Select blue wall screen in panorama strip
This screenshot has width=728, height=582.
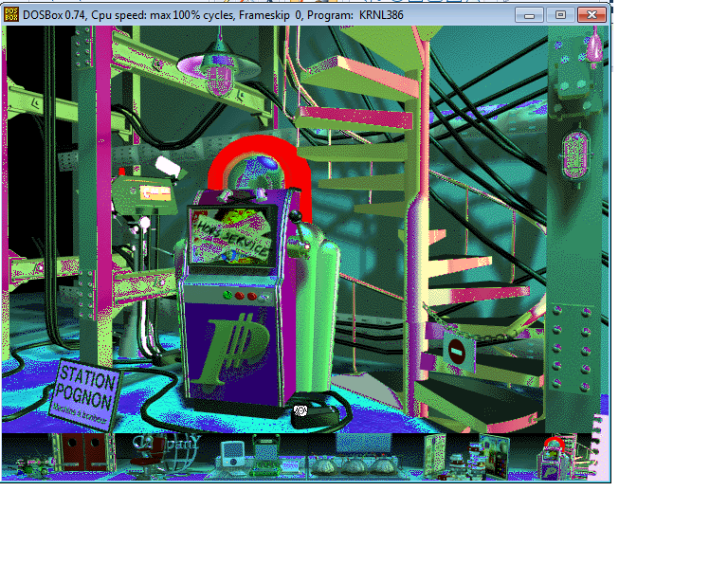364,444
